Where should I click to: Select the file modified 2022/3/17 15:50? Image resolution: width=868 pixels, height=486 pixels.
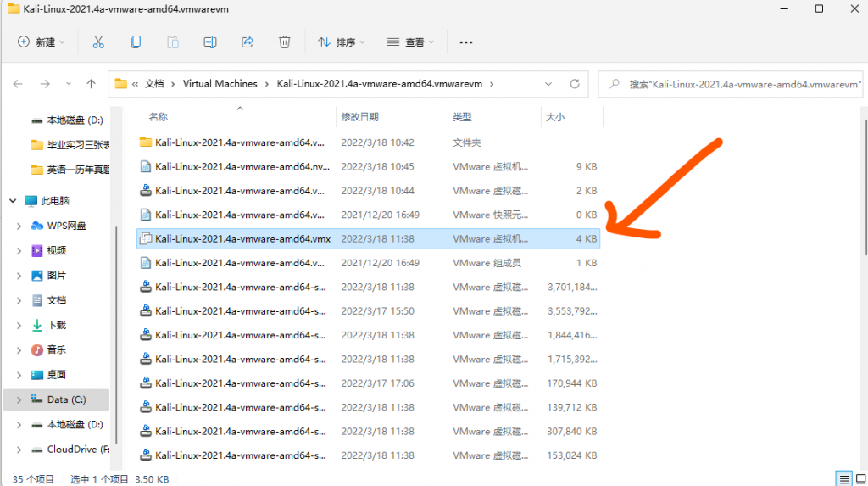[368, 311]
